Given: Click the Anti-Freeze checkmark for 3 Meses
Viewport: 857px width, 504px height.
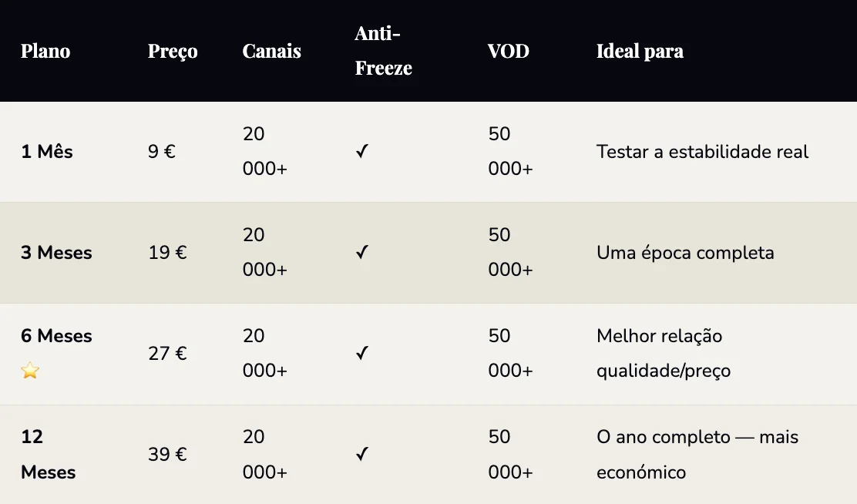Looking at the screenshot, I should point(362,253).
